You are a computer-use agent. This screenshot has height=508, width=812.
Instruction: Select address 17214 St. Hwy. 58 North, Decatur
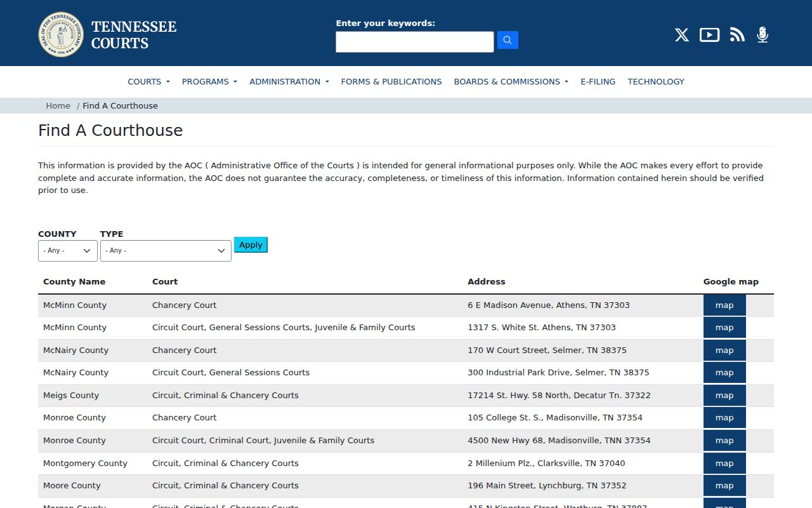559,396
